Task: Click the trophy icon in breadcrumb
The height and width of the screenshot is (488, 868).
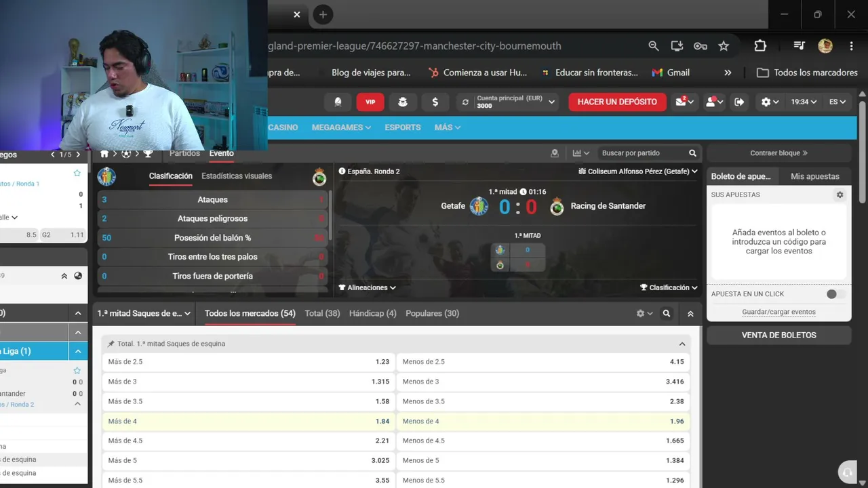Action: 147,154
